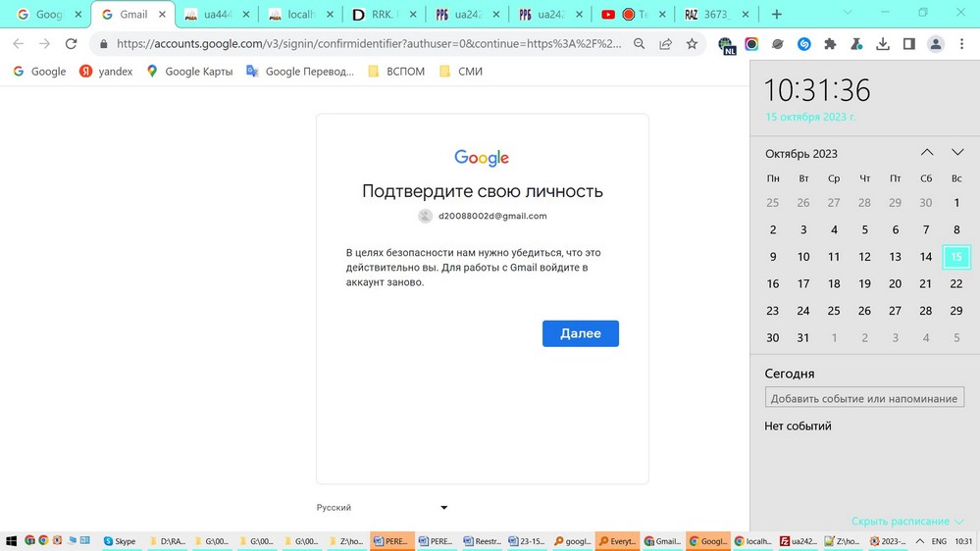Screen dimensions: 980x551
Task: Open Chrome Labs flask icon
Action: pos(856,44)
